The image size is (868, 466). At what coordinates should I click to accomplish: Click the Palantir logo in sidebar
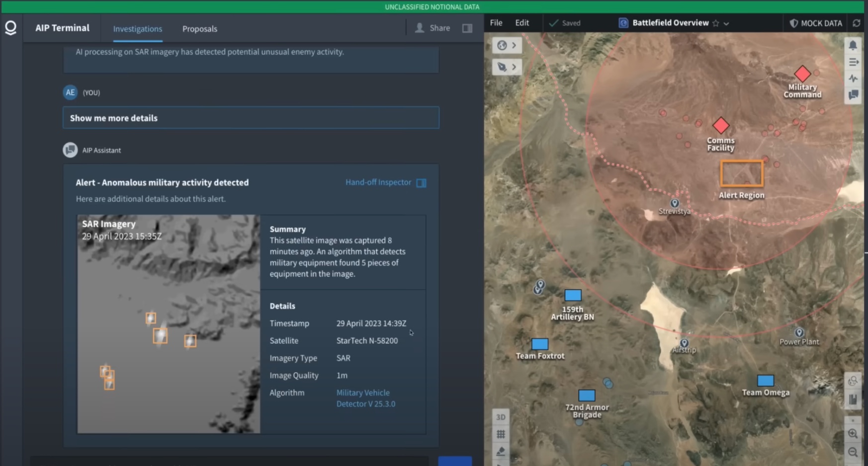[x=10, y=28]
